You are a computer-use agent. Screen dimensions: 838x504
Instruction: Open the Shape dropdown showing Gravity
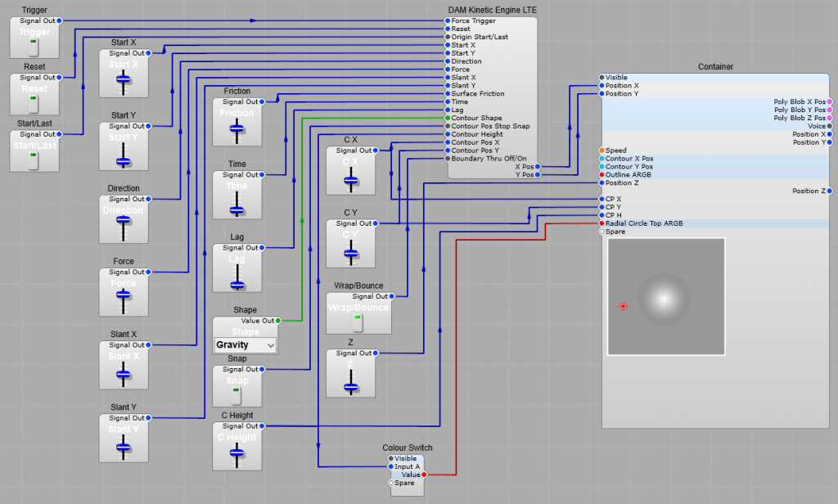pos(245,345)
